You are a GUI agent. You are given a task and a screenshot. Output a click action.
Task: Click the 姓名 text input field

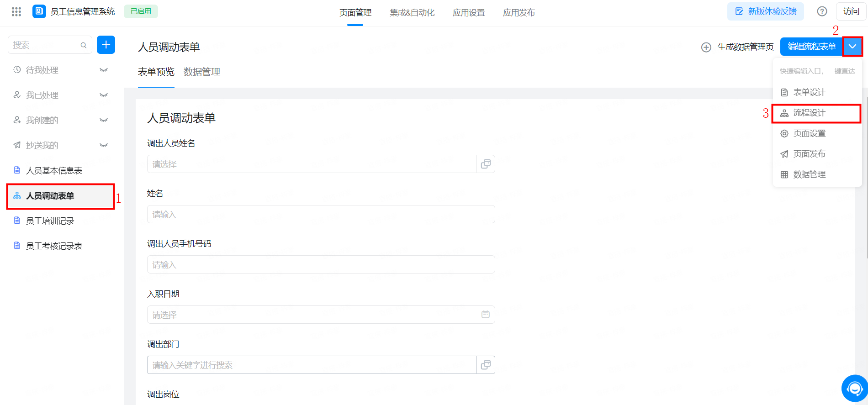coord(321,214)
